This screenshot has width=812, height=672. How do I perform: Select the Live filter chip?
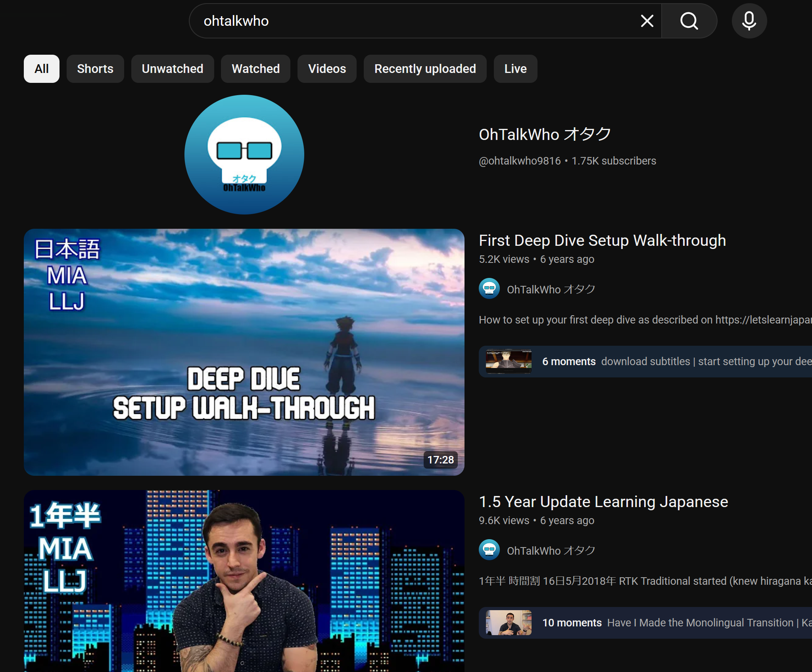(x=515, y=69)
